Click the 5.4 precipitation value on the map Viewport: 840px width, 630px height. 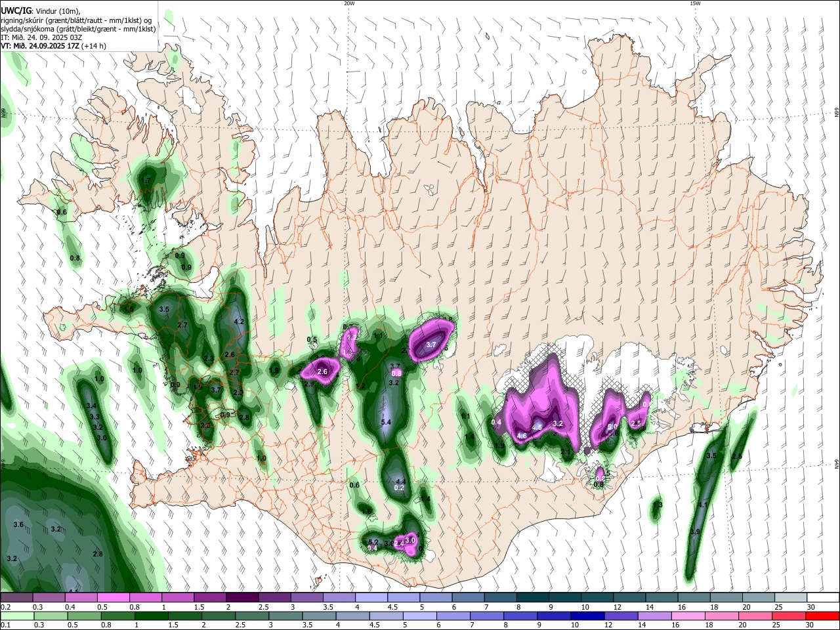[386, 422]
